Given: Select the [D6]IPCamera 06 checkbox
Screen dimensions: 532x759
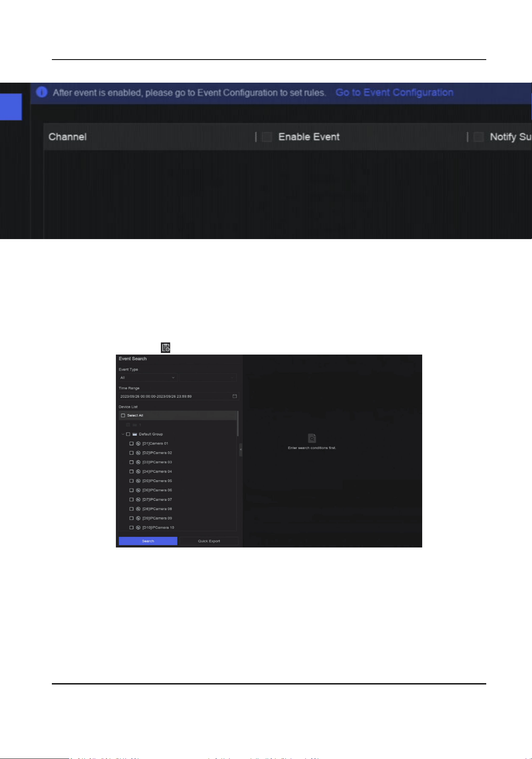Looking at the screenshot, I should click(x=131, y=490).
